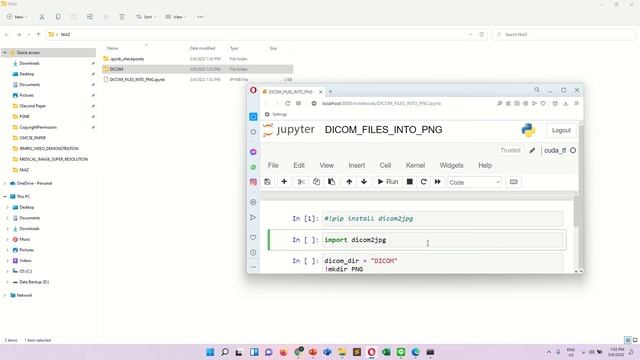This screenshot has height=360, width=640.
Task: Open MEDICAL_IMAGE_SUPER_RESOLUTION in Quick access
Action: [53, 159]
